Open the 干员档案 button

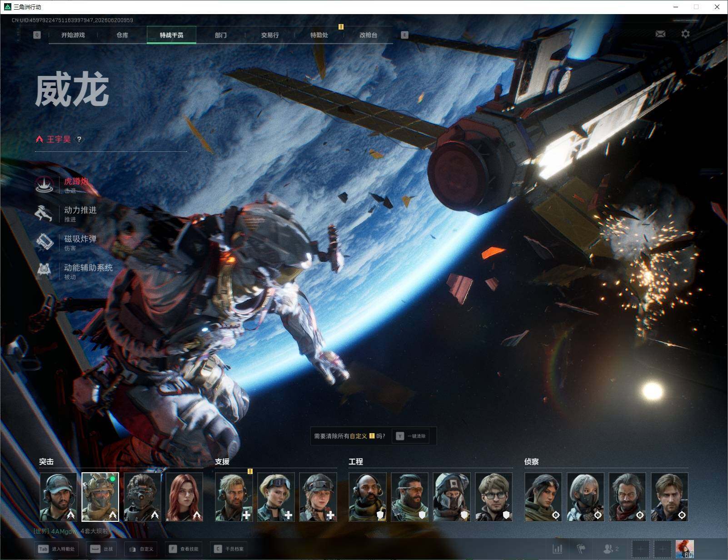pyautogui.click(x=229, y=549)
